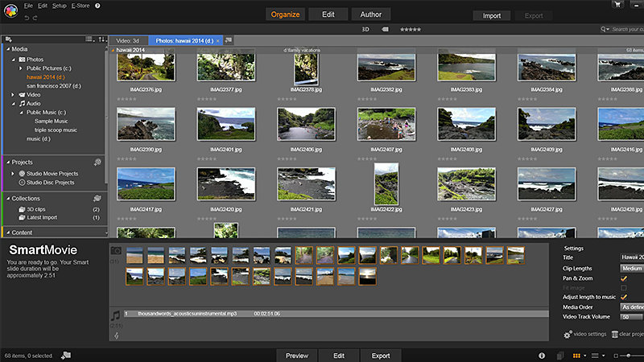The height and width of the screenshot is (362, 644).
Task: Uncheck Adjust length to music
Action: tap(623, 298)
